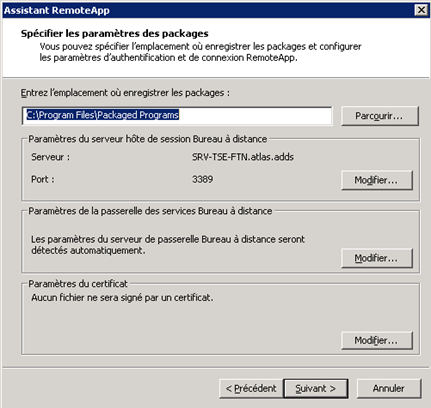Go back with the Précédent button
431x408 pixels.
click(251, 389)
